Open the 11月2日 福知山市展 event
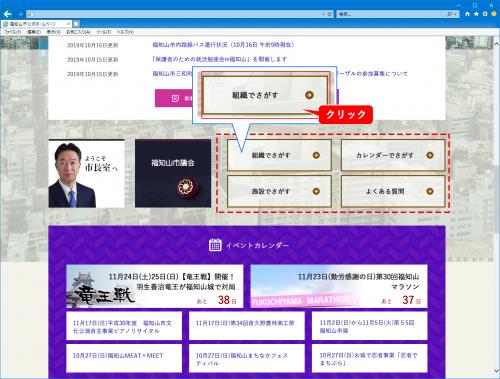 pyautogui.click(x=370, y=326)
